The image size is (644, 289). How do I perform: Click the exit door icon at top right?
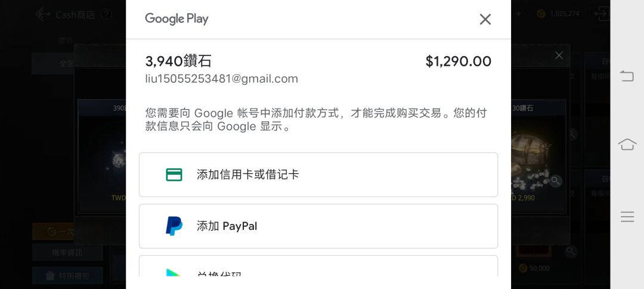pyautogui.click(x=601, y=14)
